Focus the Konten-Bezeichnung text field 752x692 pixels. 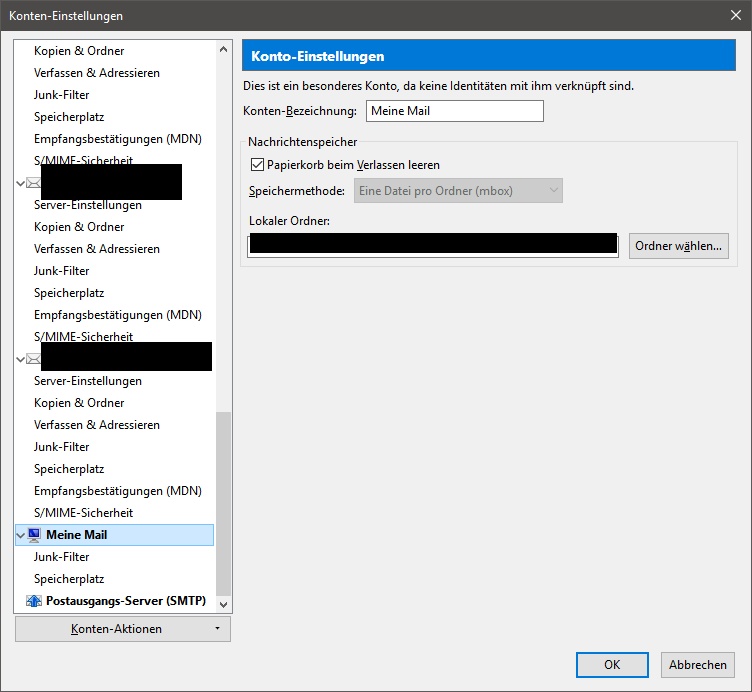[x=455, y=111]
